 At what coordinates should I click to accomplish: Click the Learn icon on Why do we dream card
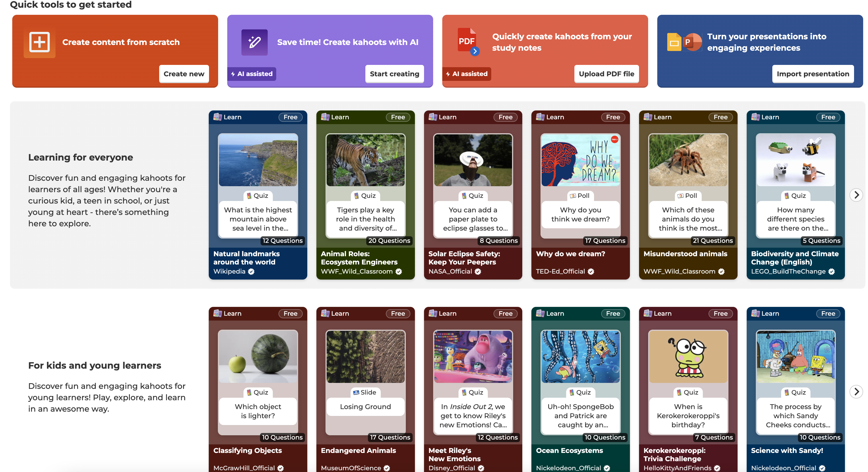(x=540, y=117)
